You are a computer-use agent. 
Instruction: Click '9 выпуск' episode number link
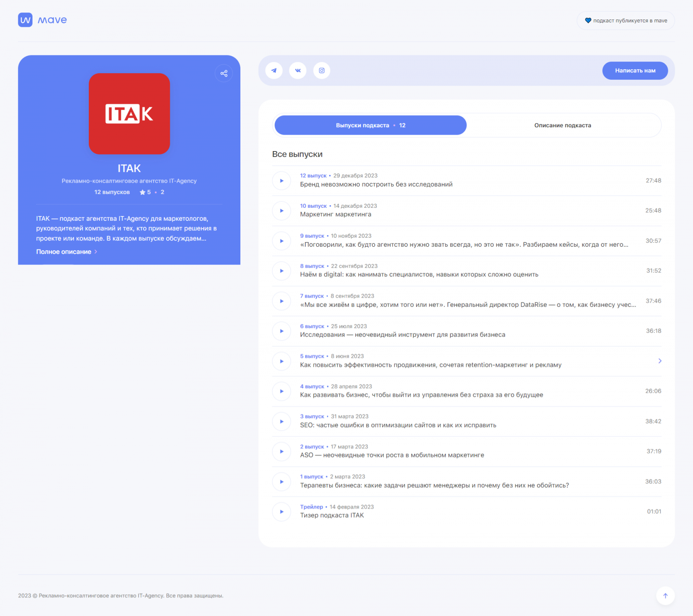pyautogui.click(x=312, y=236)
